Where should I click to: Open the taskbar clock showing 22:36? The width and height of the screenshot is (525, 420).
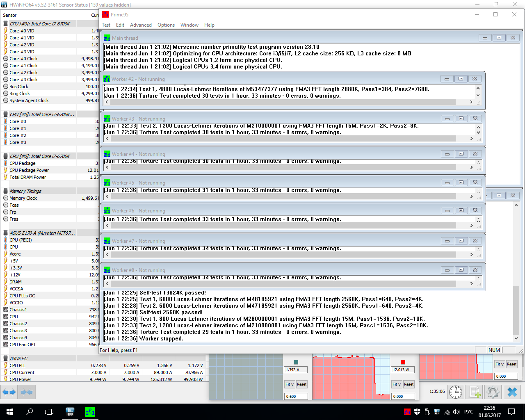pyautogui.click(x=489, y=412)
